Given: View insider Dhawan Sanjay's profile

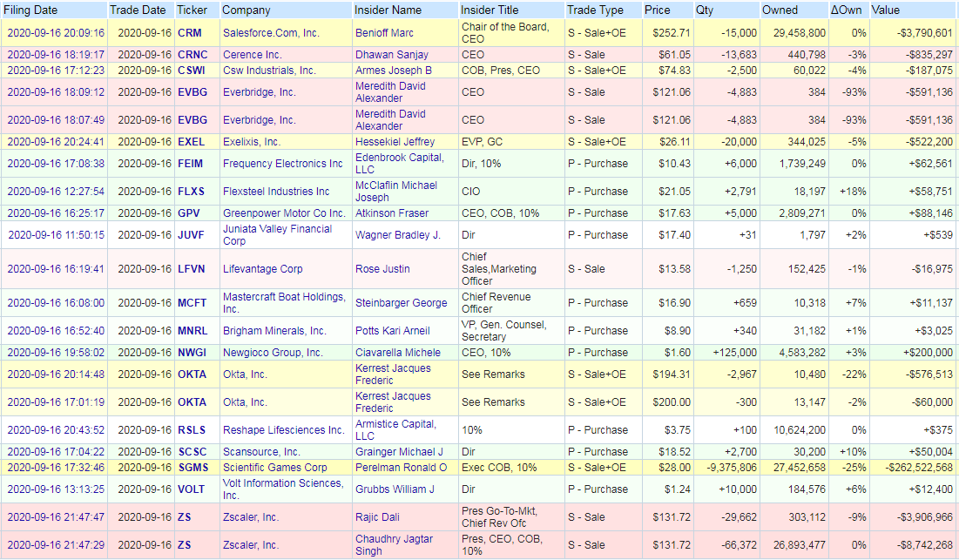Looking at the screenshot, I should coord(391,54).
